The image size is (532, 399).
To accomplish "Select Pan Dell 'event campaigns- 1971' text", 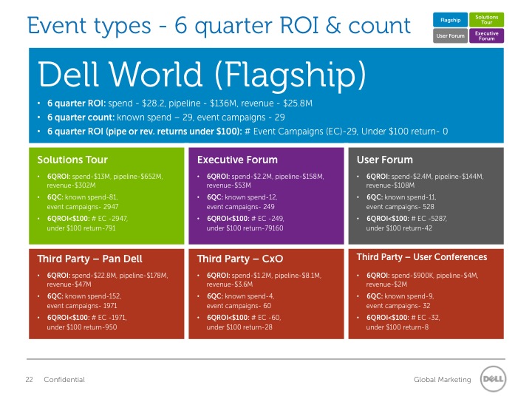I will coord(82,306).
